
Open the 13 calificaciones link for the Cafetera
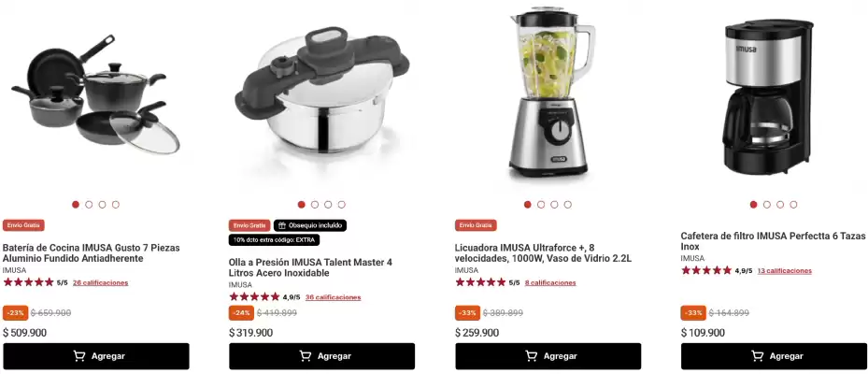click(x=785, y=271)
